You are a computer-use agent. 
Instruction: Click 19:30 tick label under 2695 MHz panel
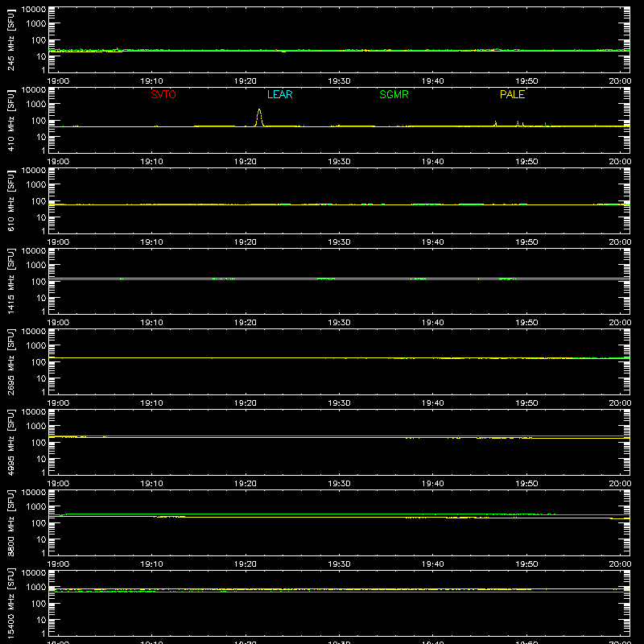point(339,403)
